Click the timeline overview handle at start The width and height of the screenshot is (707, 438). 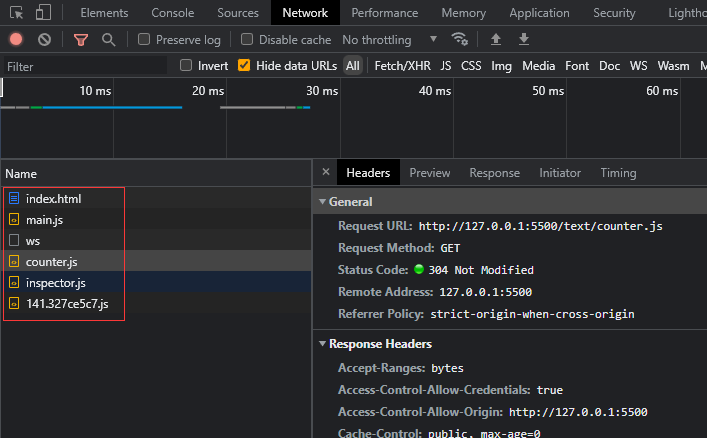point(1,88)
